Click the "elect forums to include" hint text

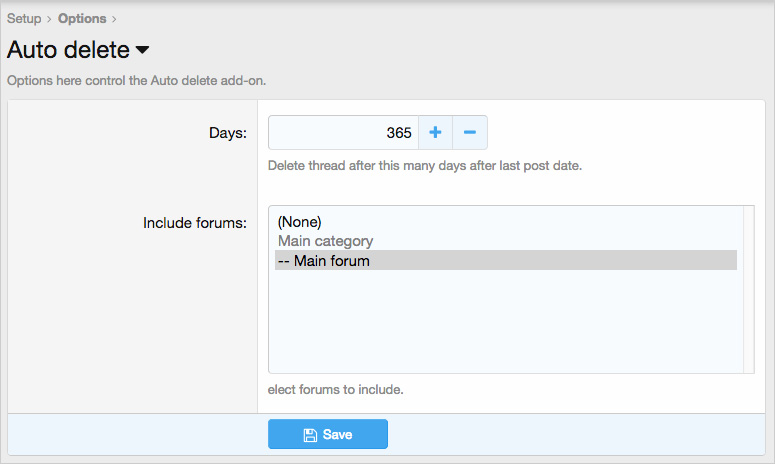click(x=336, y=389)
